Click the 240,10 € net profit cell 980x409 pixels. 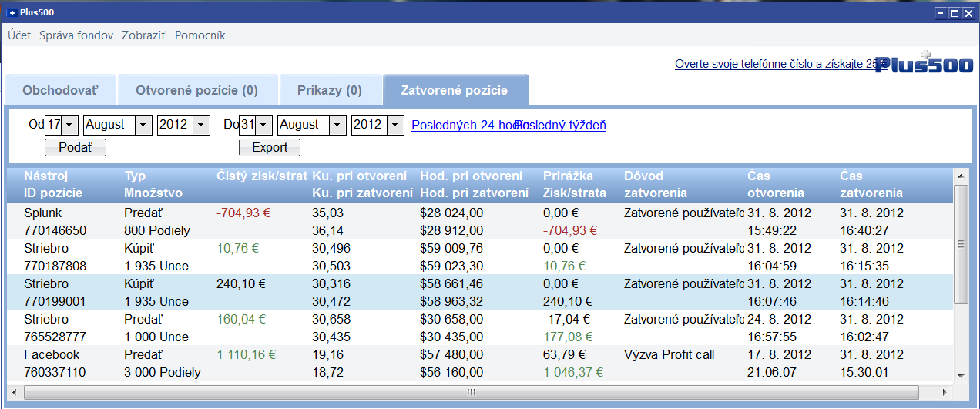pos(241,283)
